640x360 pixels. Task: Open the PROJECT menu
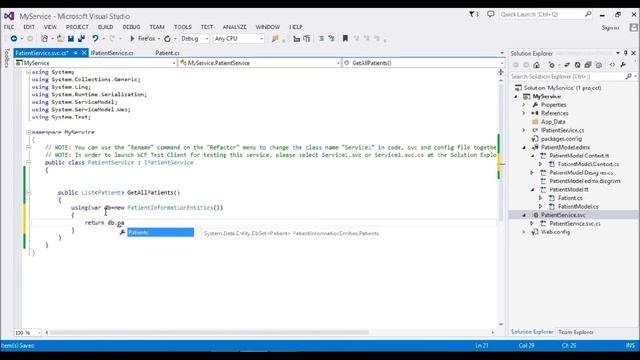point(77,27)
